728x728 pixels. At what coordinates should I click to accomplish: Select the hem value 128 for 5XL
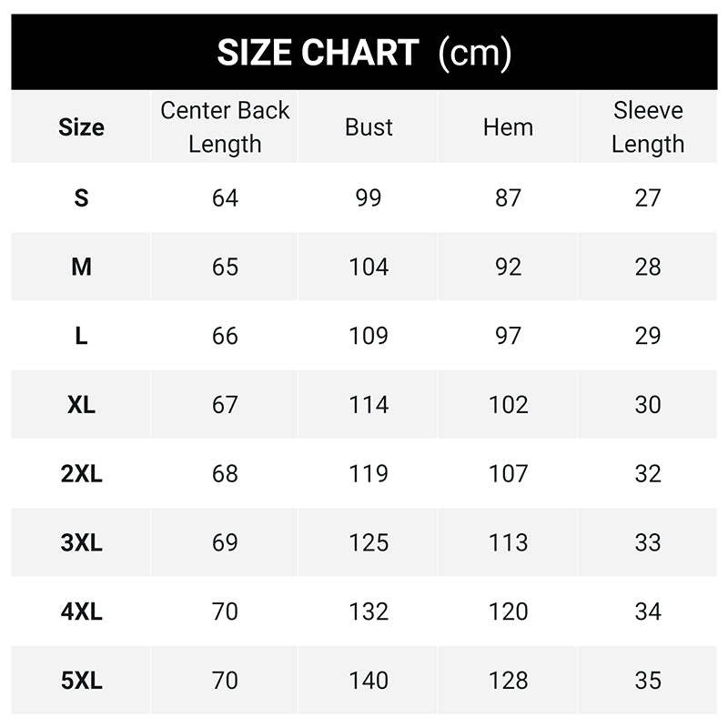(x=508, y=681)
